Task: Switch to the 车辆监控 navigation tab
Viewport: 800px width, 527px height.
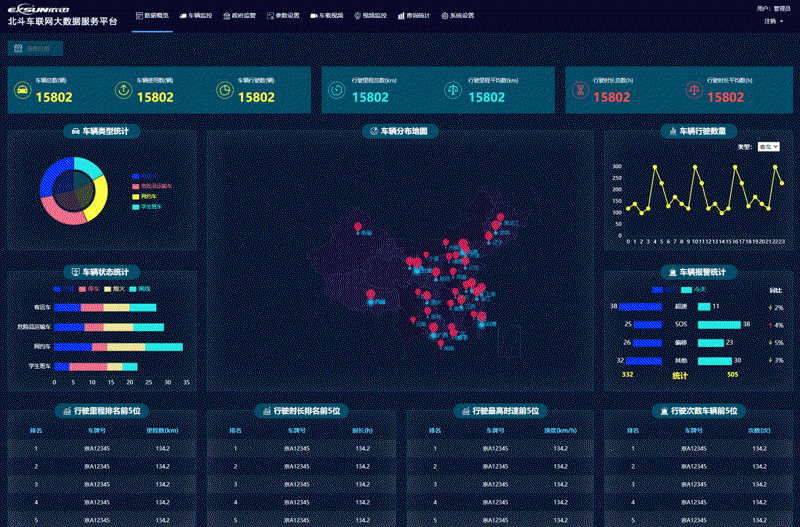Action: (x=196, y=16)
